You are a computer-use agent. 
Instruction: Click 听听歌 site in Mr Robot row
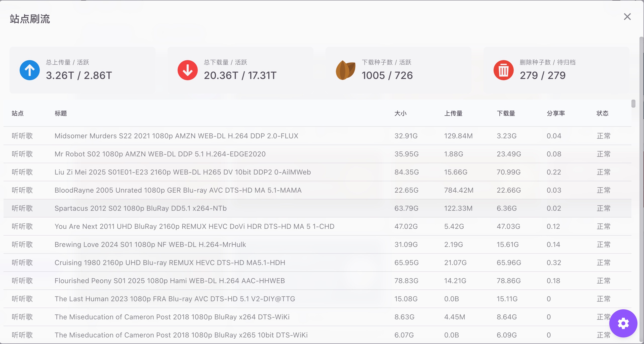pyautogui.click(x=22, y=154)
